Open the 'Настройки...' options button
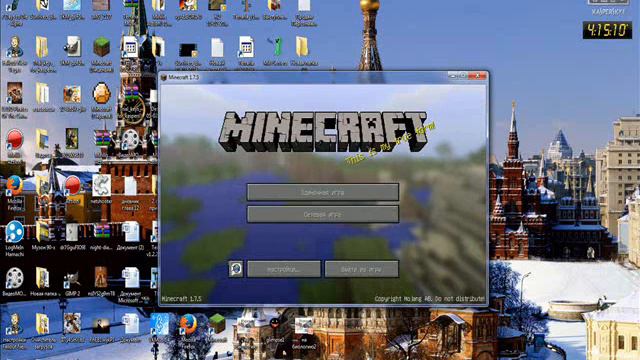The image size is (640, 360). tap(284, 269)
